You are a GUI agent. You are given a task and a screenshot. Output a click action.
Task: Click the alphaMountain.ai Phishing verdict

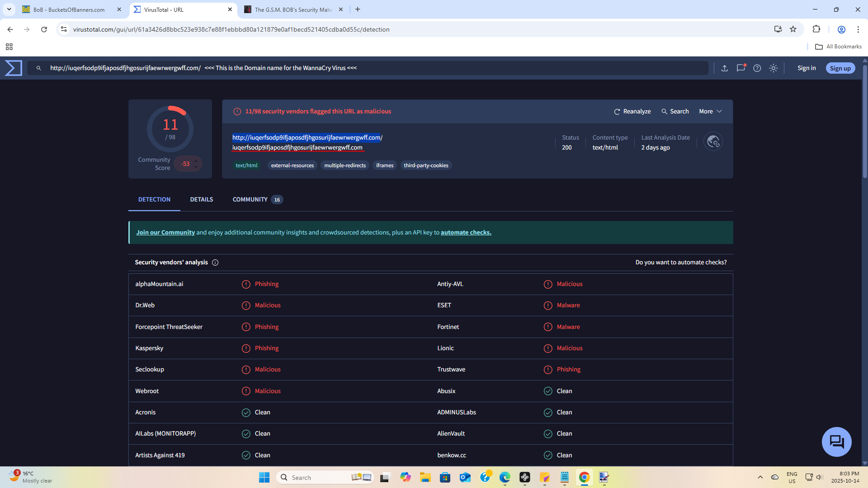pos(267,284)
